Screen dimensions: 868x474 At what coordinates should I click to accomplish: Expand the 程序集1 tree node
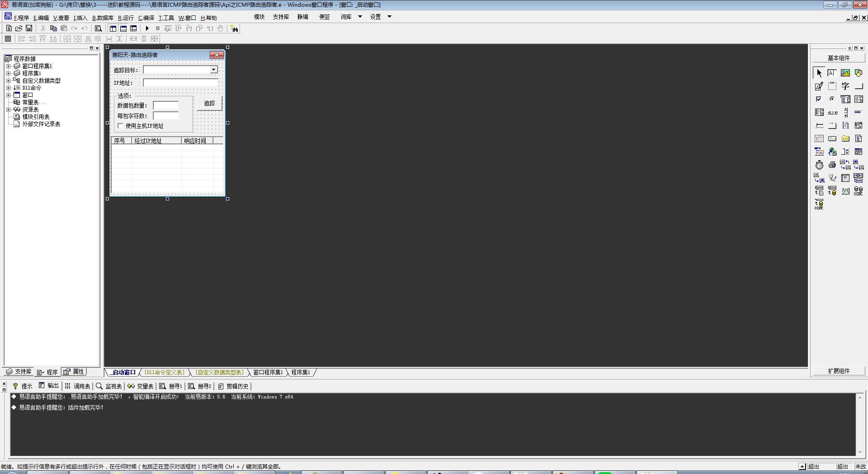pyautogui.click(x=8, y=73)
